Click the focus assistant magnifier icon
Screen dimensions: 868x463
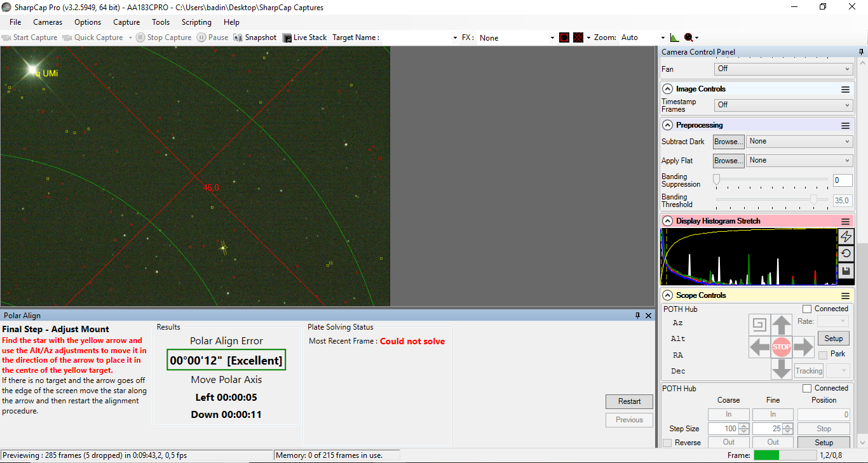tap(688, 37)
